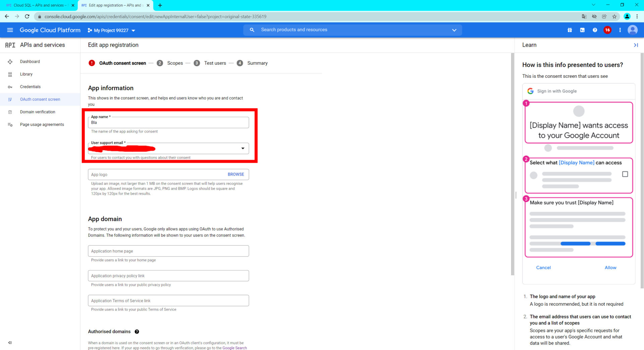Click Cancel in the consent screen preview
Image resolution: width=644 pixels, height=350 pixels.
coord(543,267)
